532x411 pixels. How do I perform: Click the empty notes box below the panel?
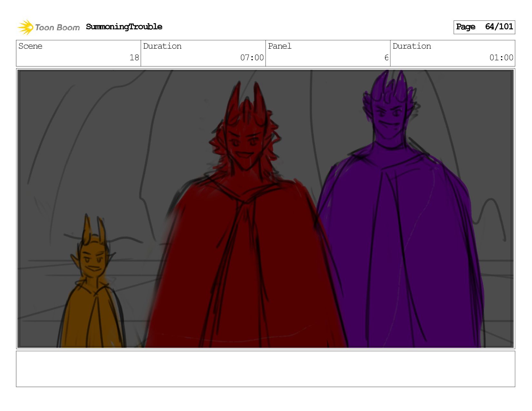click(x=266, y=369)
